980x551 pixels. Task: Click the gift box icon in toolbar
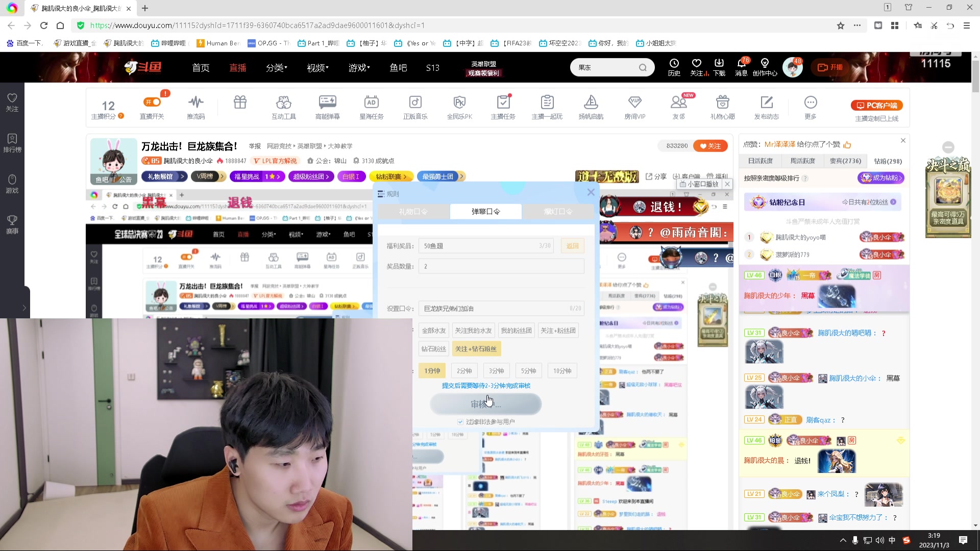click(240, 102)
